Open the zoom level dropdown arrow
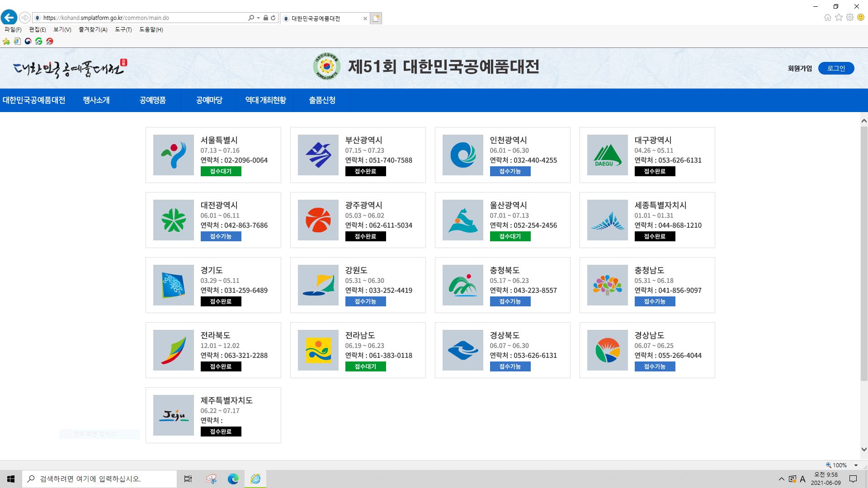The height and width of the screenshot is (488, 868). click(x=856, y=465)
